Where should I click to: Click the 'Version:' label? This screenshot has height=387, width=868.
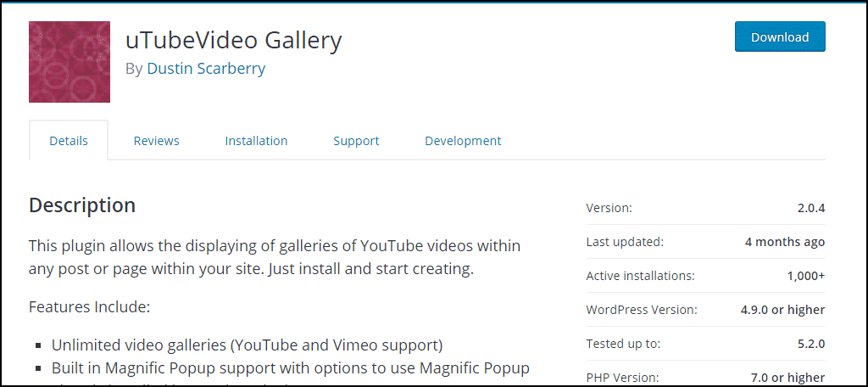tap(609, 209)
